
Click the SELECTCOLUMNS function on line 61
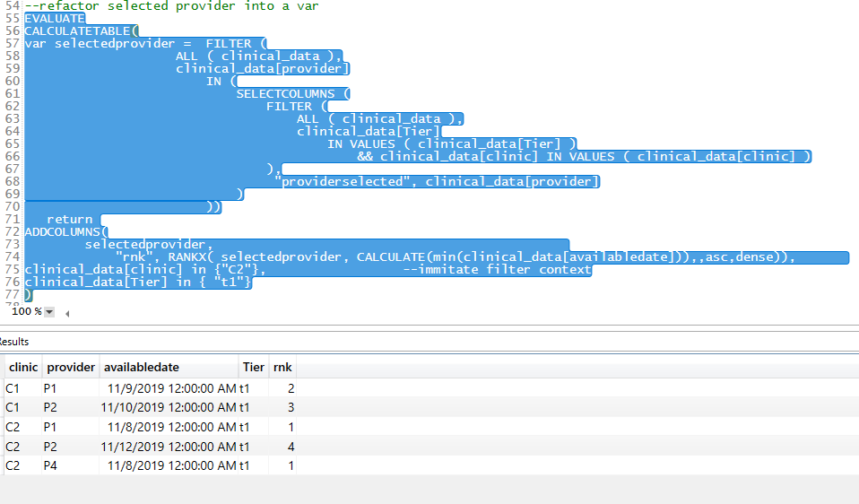[285, 93]
